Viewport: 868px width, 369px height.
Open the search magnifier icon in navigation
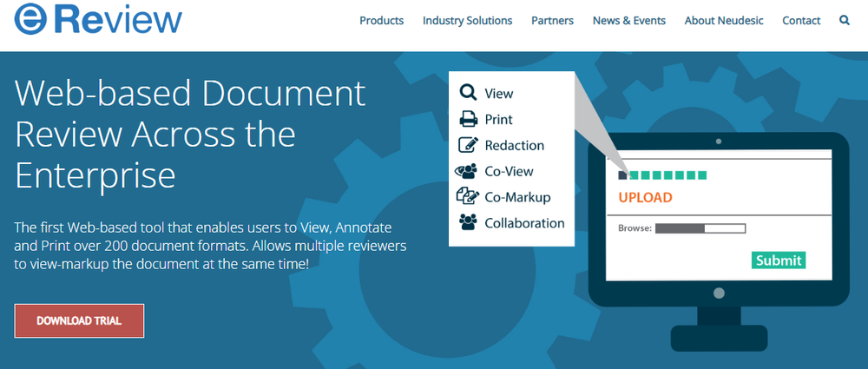tap(845, 21)
